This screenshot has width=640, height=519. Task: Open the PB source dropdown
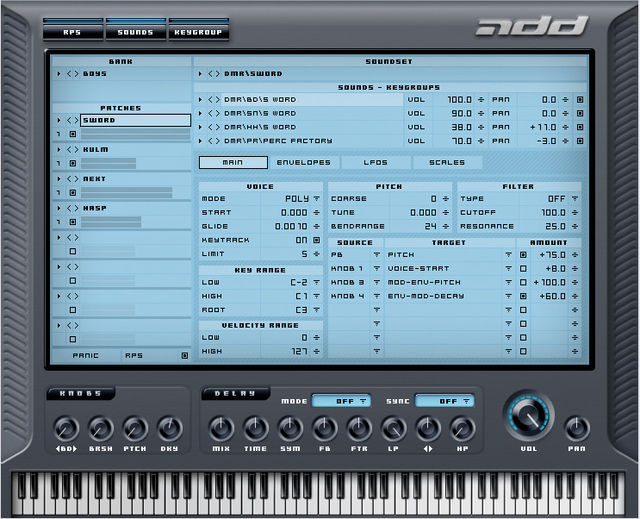coord(376,255)
